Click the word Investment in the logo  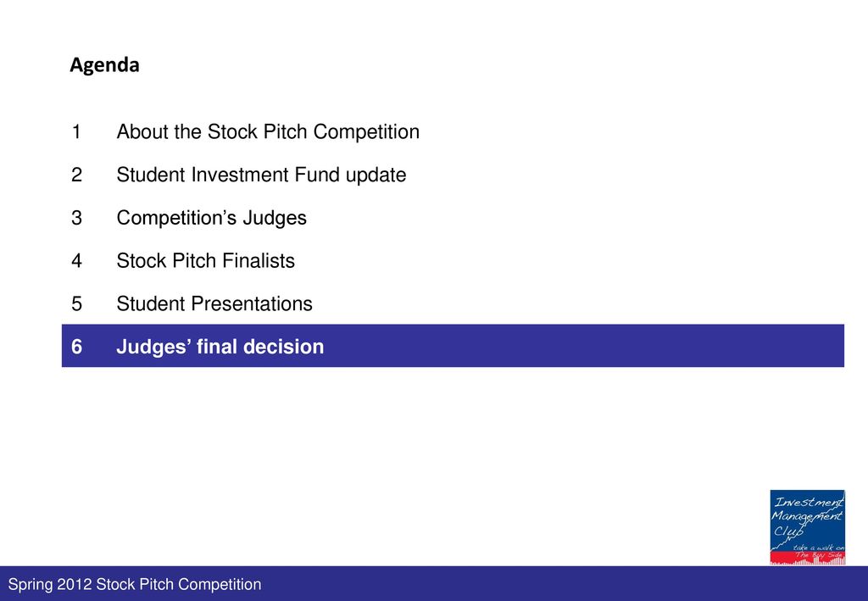[x=809, y=501]
